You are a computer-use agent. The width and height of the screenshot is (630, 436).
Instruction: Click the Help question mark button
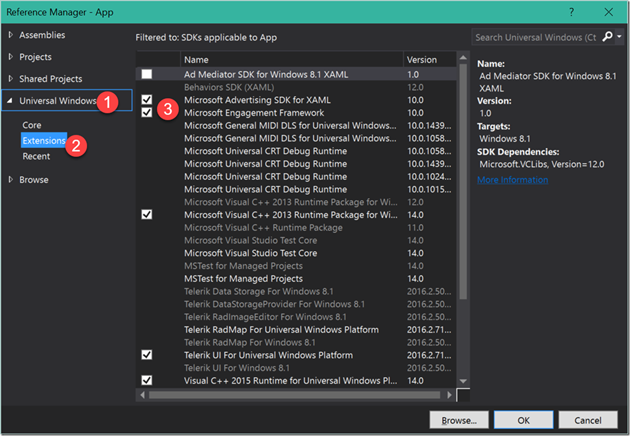(571, 12)
